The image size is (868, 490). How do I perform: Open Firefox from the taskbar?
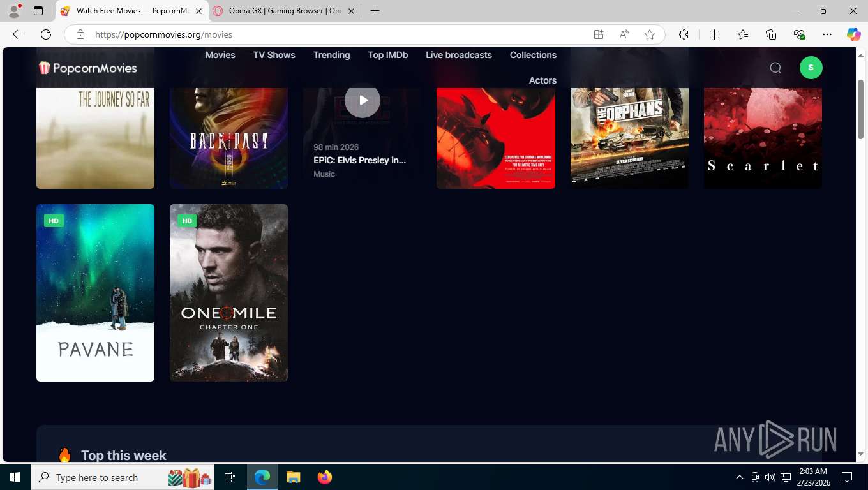click(x=325, y=477)
